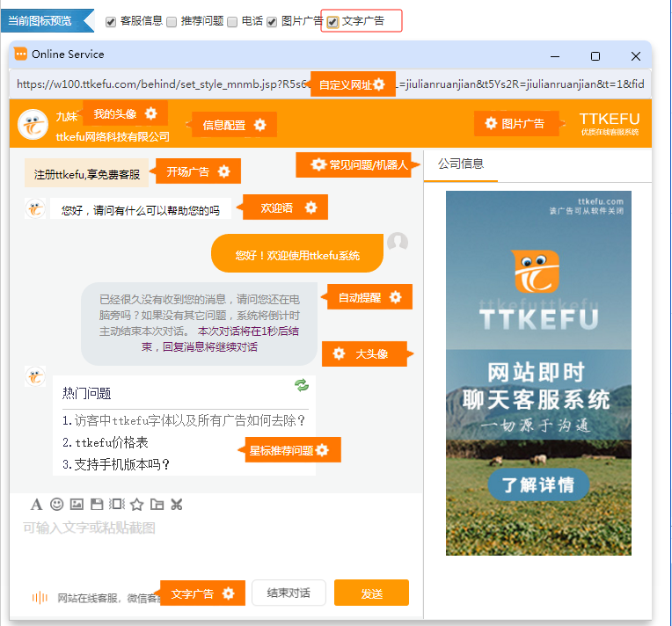The width and height of the screenshot is (672, 626).
Task: Click the 发送 send button
Action: pos(371,593)
